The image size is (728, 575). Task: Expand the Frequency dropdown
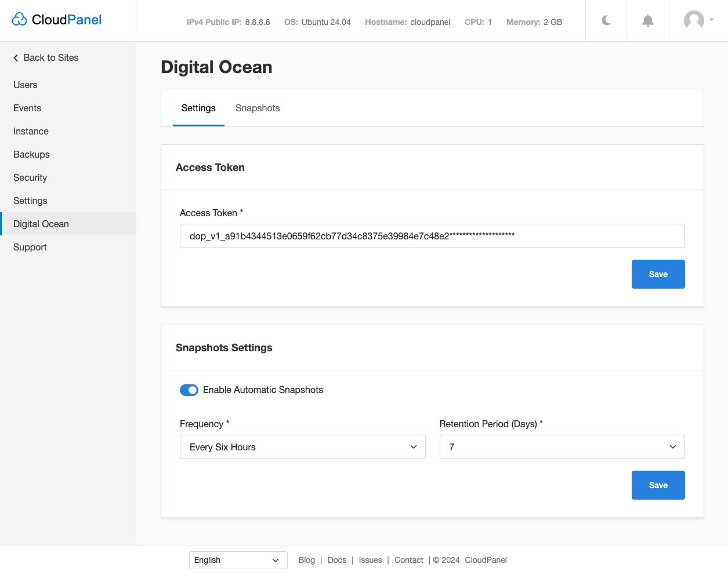tap(302, 447)
